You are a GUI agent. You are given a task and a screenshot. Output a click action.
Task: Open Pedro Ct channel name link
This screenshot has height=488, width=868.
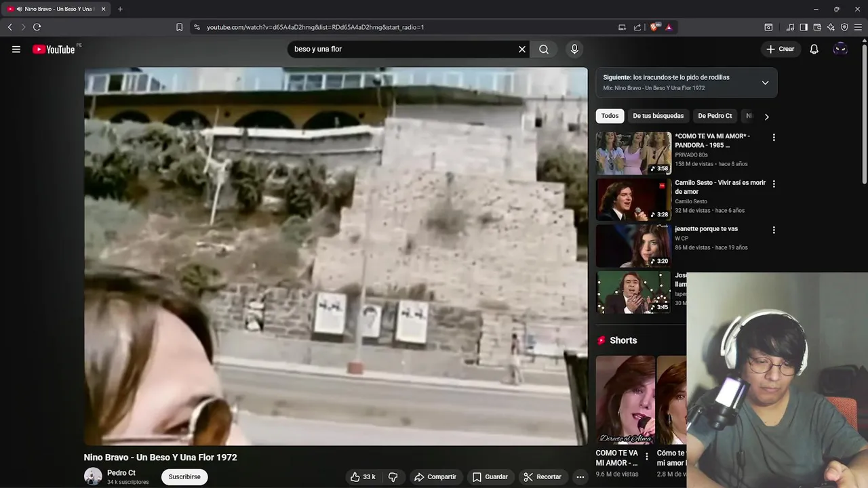[x=121, y=473]
